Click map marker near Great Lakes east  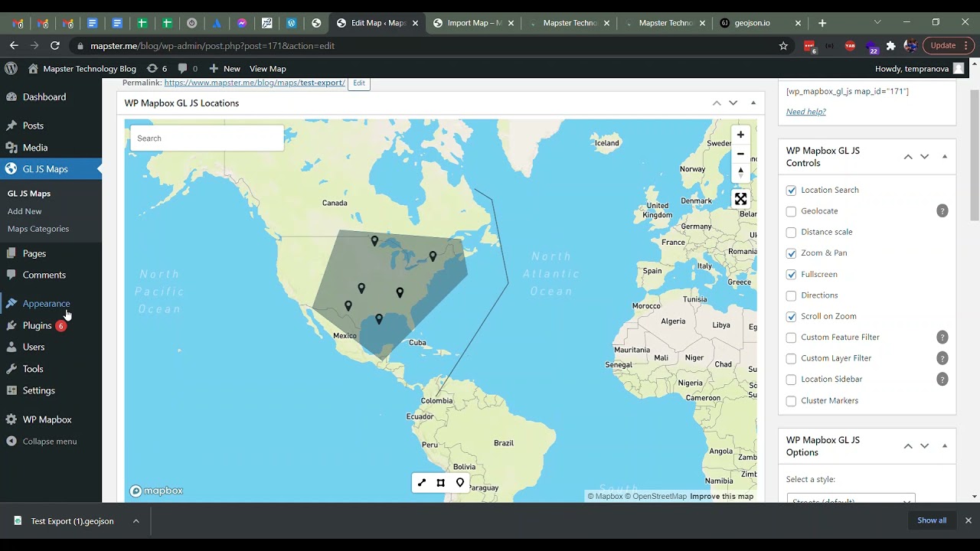click(x=433, y=257)
